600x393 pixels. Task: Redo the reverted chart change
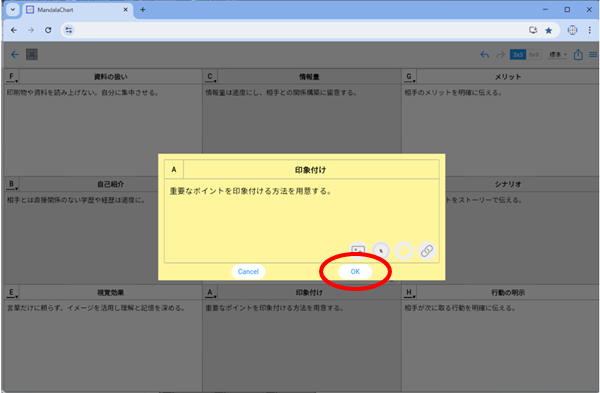(500, 55)
